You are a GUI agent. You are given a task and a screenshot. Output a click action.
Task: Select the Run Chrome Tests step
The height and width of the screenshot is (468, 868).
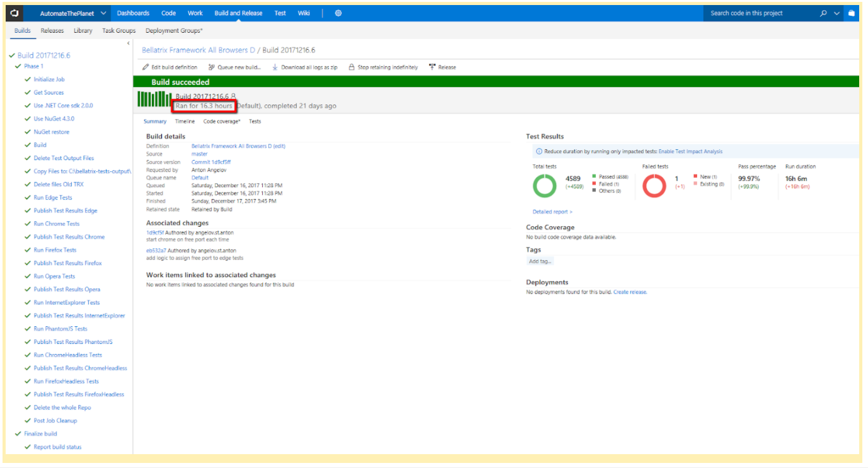click(57, 224)
